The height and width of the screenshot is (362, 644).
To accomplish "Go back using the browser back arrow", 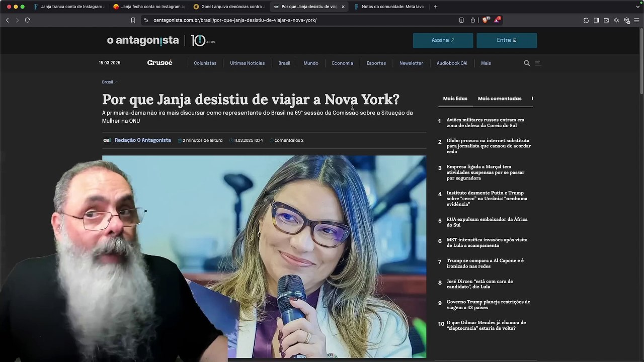I will coord(7,20).
